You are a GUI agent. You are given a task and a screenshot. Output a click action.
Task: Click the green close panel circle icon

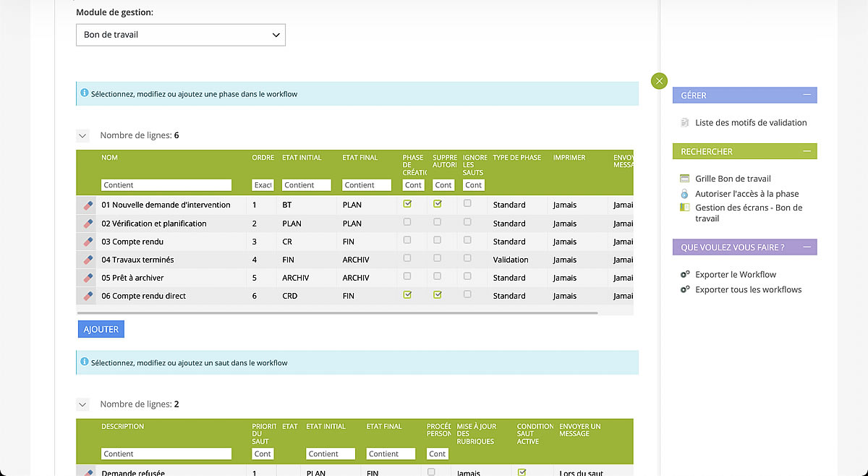coord(659,81)
